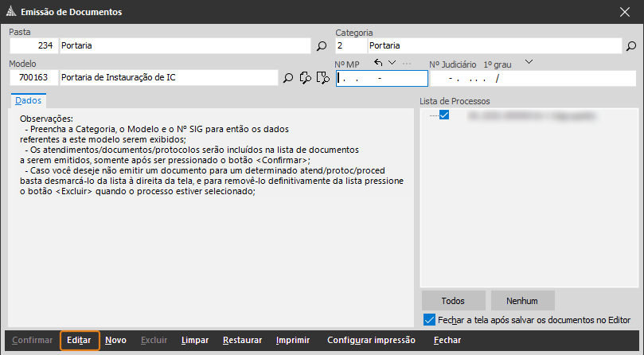This screenshot has height=355, width=644.
Task: Search Pasta with the magnifier icon
Action: coord(322,46)
